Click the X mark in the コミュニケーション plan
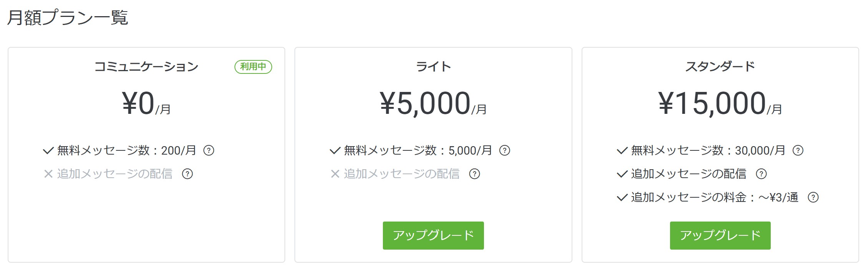 tap(48, 174)
